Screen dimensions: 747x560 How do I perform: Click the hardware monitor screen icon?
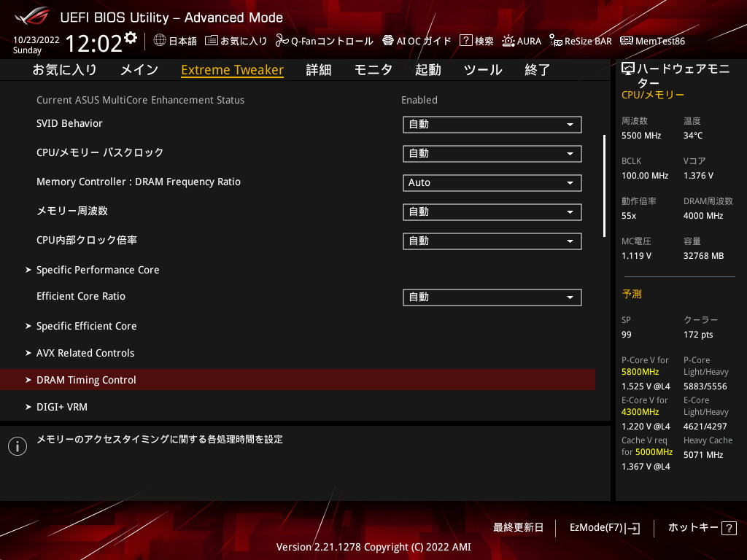tap(628, 69)
